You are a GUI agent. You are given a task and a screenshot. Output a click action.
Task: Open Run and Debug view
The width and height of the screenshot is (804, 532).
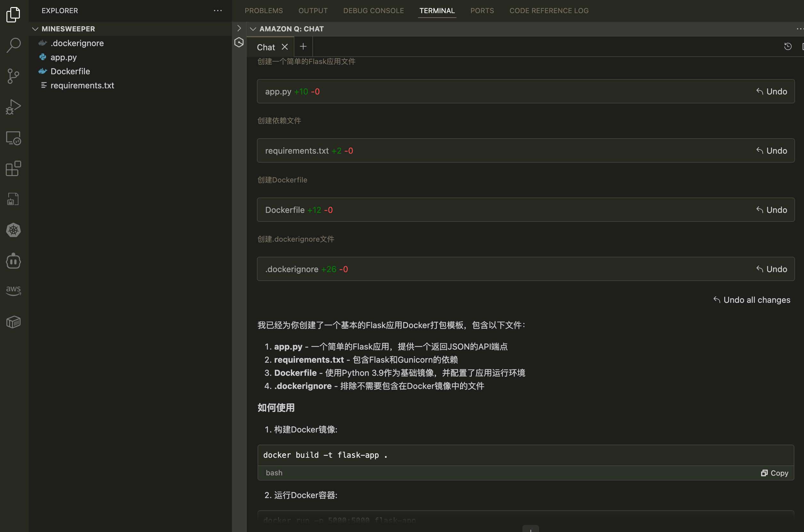(x=13, y=107)
